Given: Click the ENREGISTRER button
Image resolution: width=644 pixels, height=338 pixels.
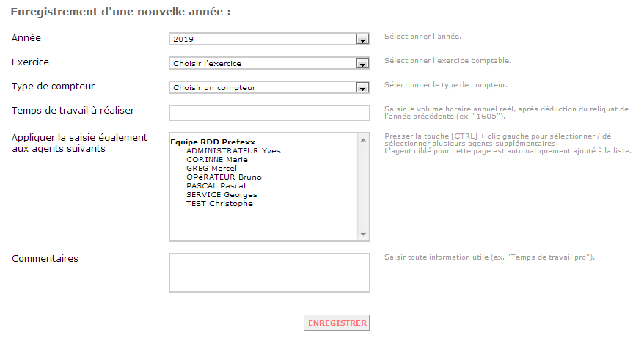Looking at the screenshot, I should pyautogui.click(x=337, y=323).
